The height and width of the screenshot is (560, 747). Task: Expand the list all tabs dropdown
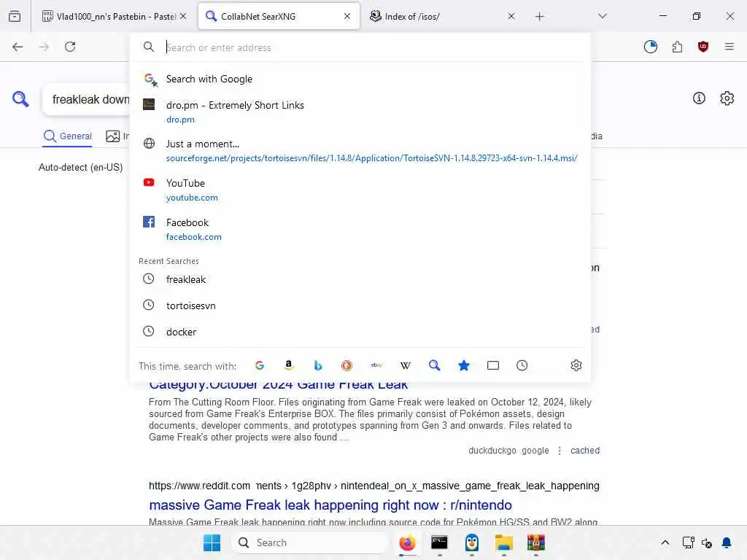(603, 16)
